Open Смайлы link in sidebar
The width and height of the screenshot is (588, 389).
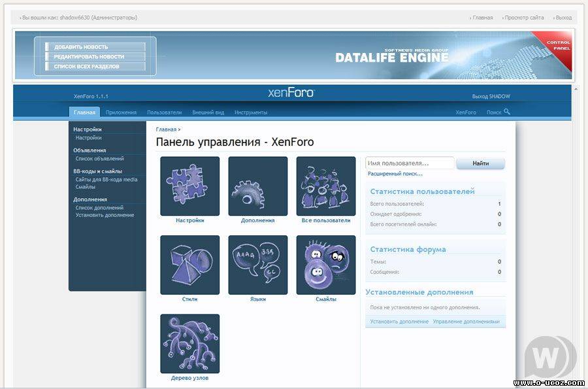click(x=86, y=187)
